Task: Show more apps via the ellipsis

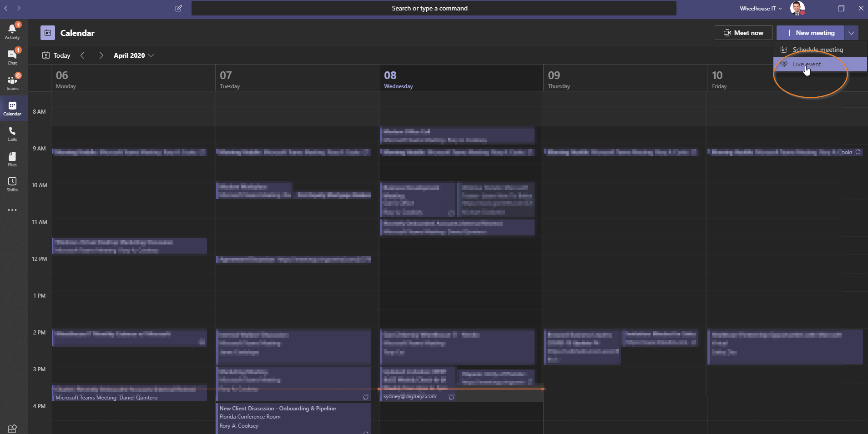Action: [x=12, y=210]
